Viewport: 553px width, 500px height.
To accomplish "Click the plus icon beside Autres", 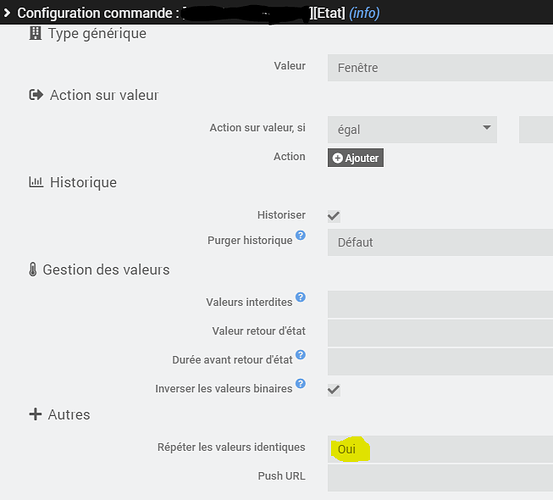I will [x=35, y=414].
